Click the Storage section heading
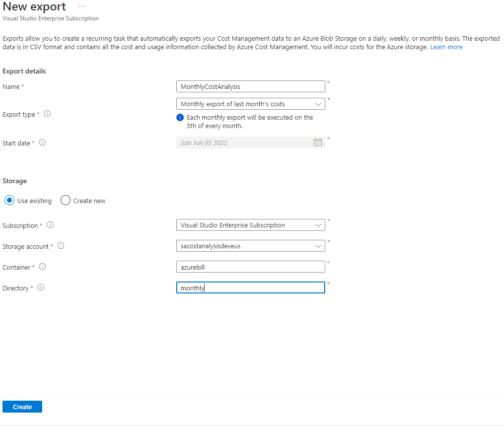Image resolution: width=504 pixels, height=426 pixels. [14, 181]
